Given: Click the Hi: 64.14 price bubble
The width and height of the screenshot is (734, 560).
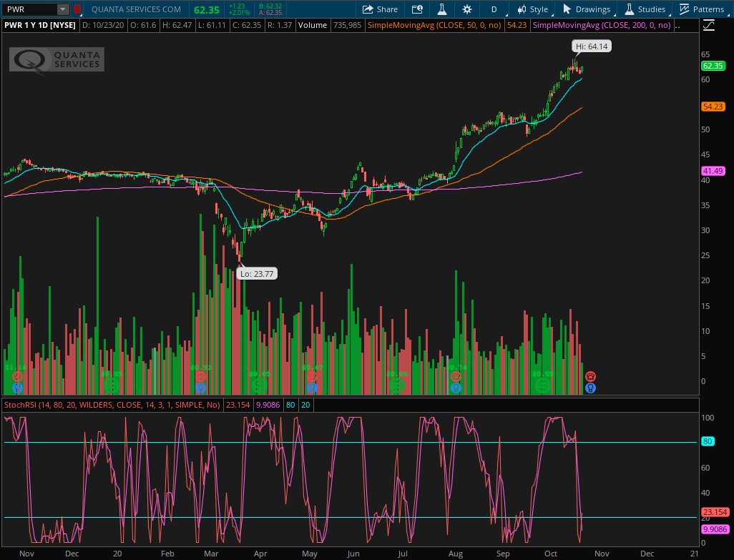Looking at the screenshot, I should (592, 46).
